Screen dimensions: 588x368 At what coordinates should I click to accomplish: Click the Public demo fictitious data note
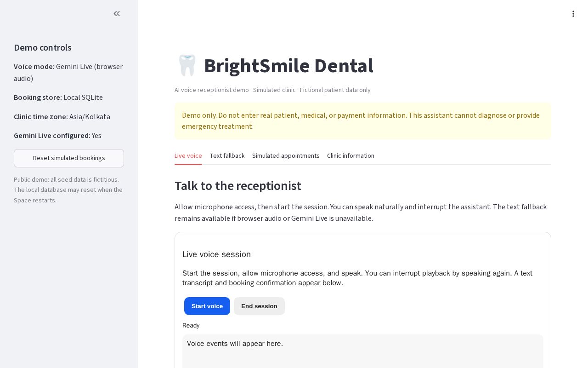click(69, 190)
